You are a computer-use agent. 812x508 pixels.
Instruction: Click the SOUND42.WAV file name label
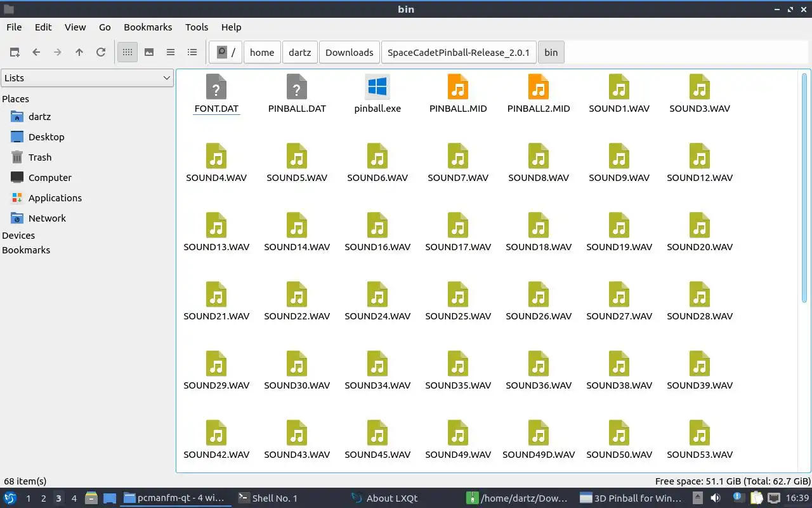[x=216, y=455]
